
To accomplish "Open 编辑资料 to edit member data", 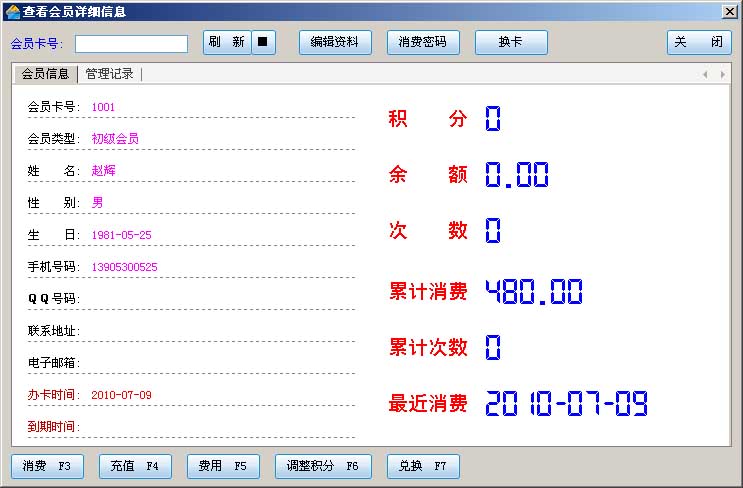I will point(335,43).
